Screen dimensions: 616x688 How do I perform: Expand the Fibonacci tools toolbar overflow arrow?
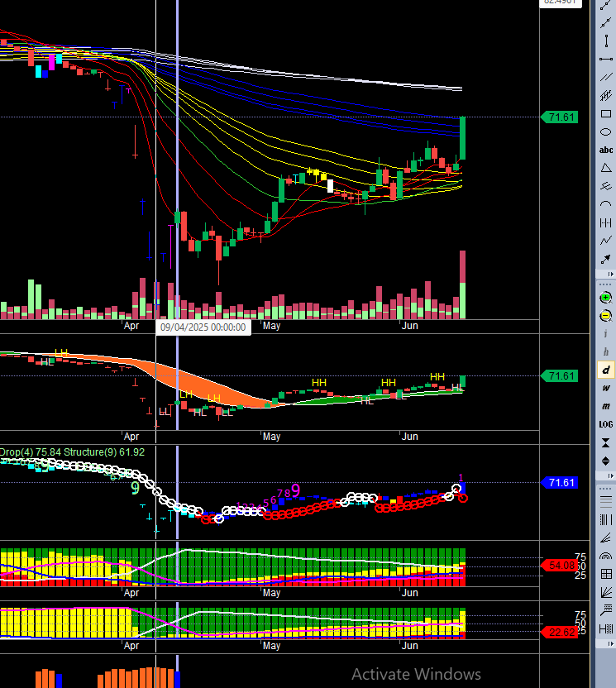[610, 643]
